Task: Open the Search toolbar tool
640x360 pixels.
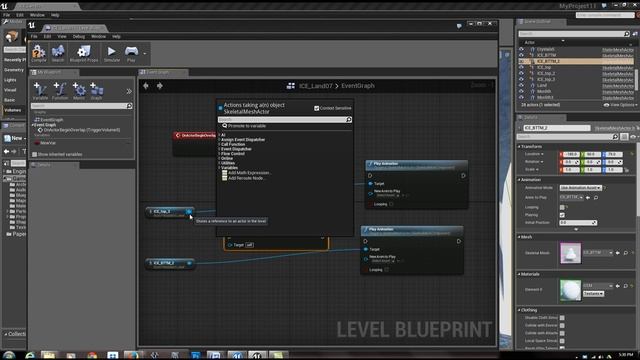Action: pyautogui.click(x=58, y=53)
